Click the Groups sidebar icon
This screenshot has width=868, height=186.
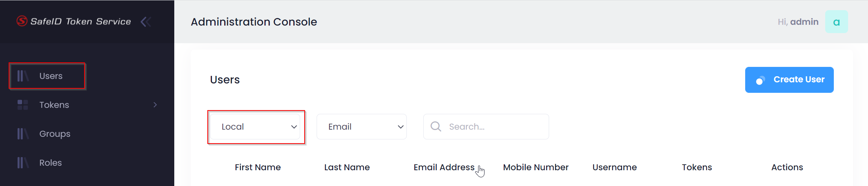pyautogui.click(x=23, y=134)
